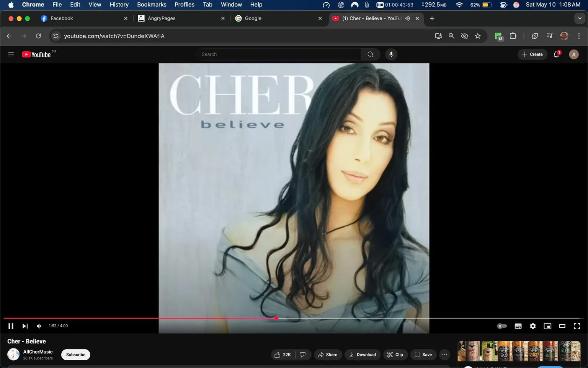Viewport: 588px width, 368px height.
Task: Click the YouTube search field
Action: point(279,54)
